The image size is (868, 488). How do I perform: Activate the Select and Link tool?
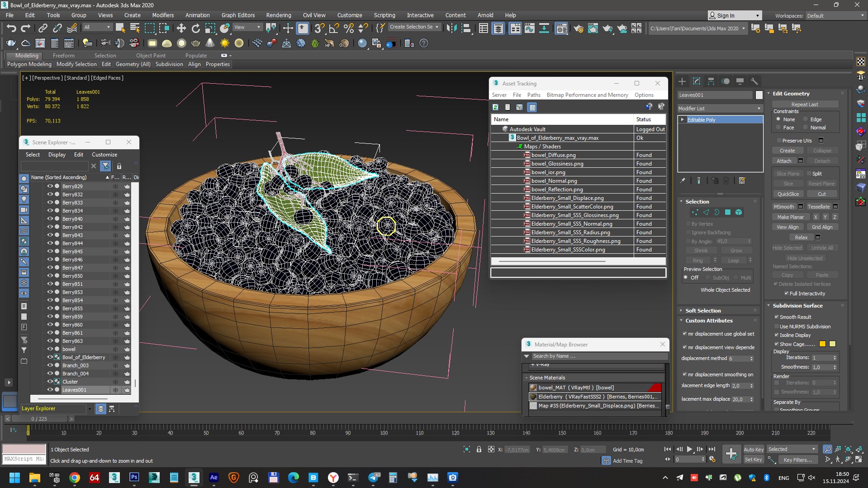[x=43, y=28]
